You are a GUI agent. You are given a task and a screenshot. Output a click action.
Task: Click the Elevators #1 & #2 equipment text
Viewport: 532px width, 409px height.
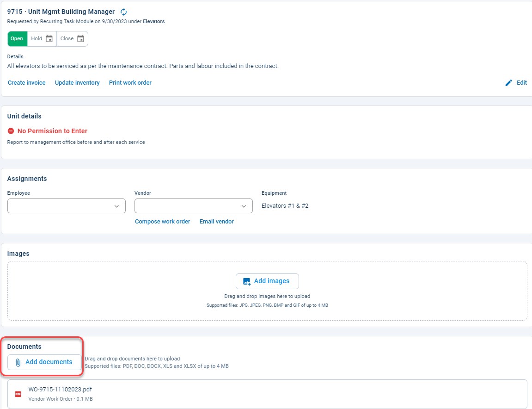coord(285,206)
